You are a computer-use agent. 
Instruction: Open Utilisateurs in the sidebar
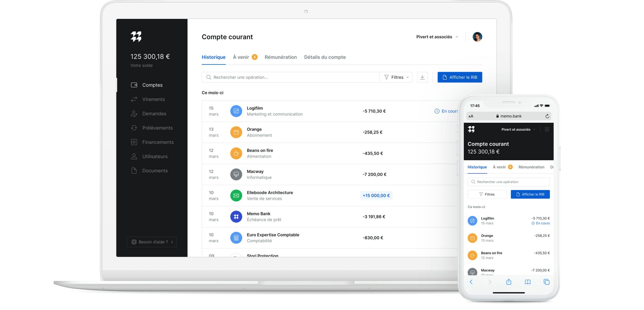152,156
